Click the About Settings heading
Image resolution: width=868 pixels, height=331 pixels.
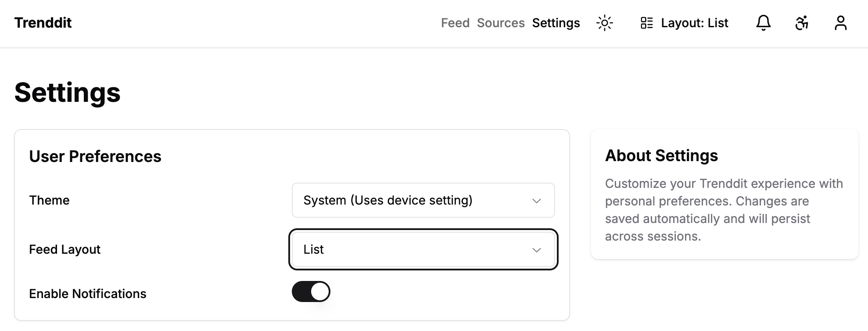pyautogui.click(x=661, y=155)
